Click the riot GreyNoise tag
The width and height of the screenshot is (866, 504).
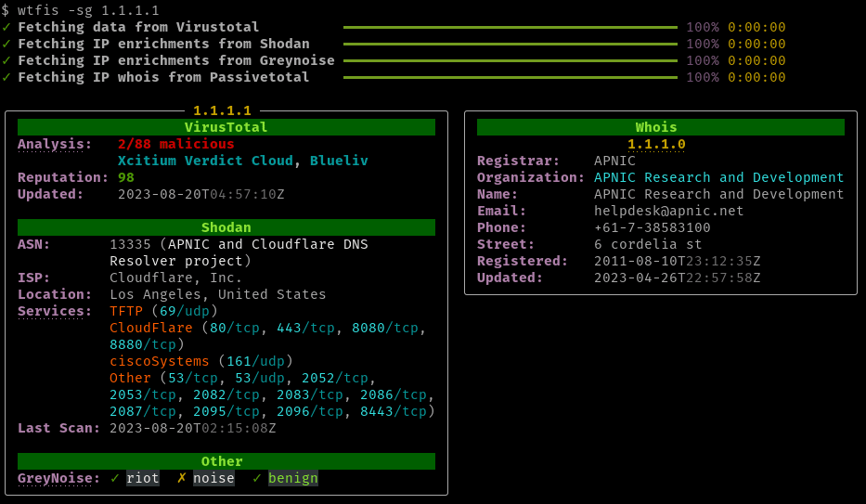coord(143,478)
